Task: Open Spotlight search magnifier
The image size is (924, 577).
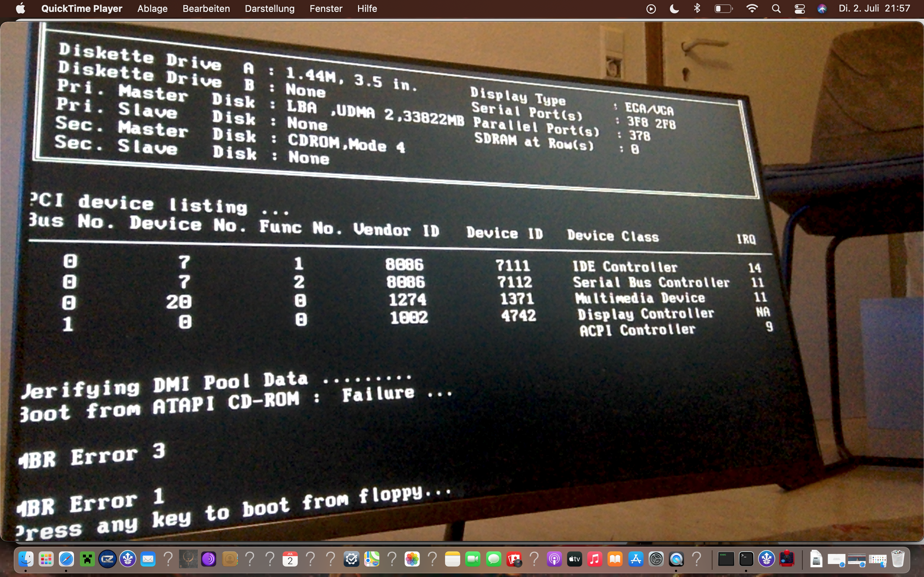Action: coord(776,8)
